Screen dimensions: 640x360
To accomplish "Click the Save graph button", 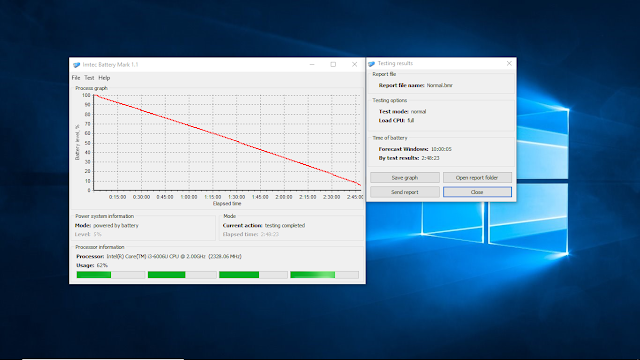I will pos(404,178).
